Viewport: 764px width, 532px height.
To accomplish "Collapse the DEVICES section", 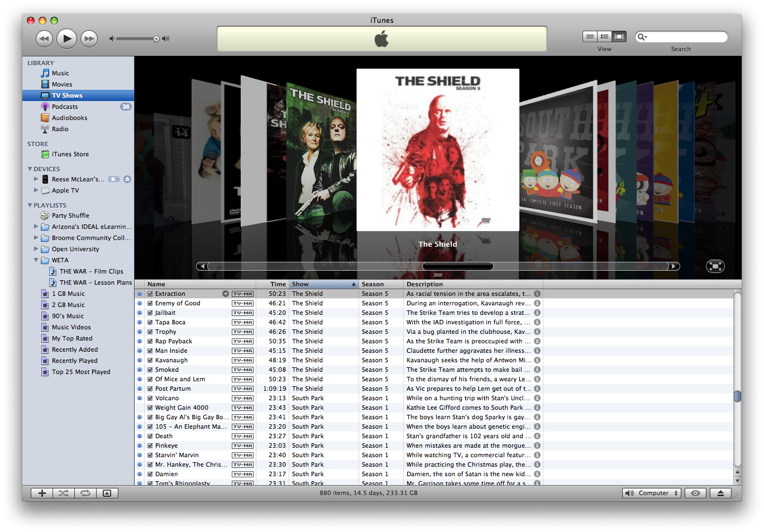I will pos(30,169).
